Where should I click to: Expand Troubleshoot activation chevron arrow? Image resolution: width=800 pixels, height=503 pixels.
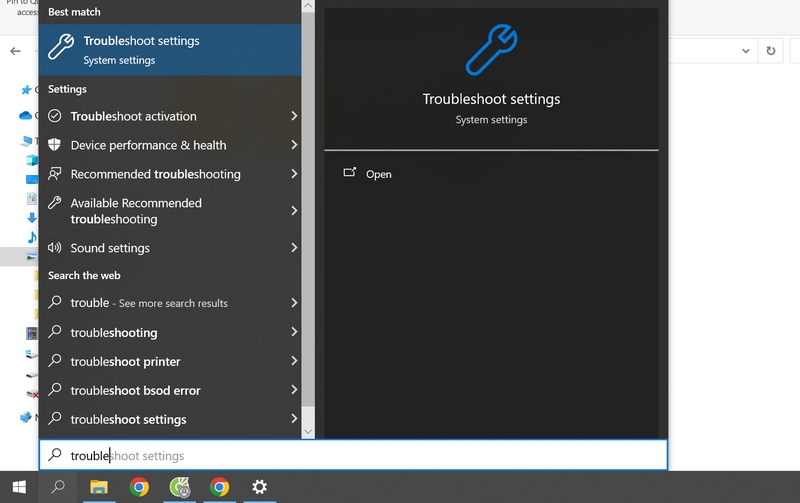tap(294, 116)
